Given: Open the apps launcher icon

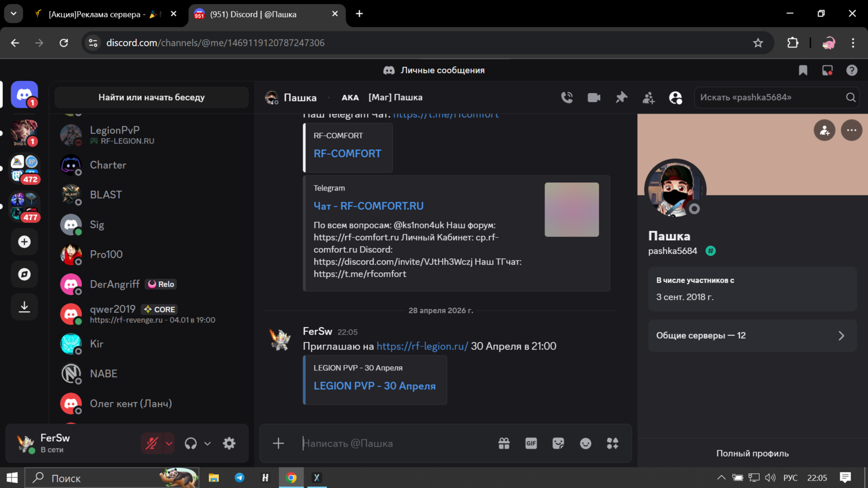Looking at the screenshot, I should click(612, 443).
